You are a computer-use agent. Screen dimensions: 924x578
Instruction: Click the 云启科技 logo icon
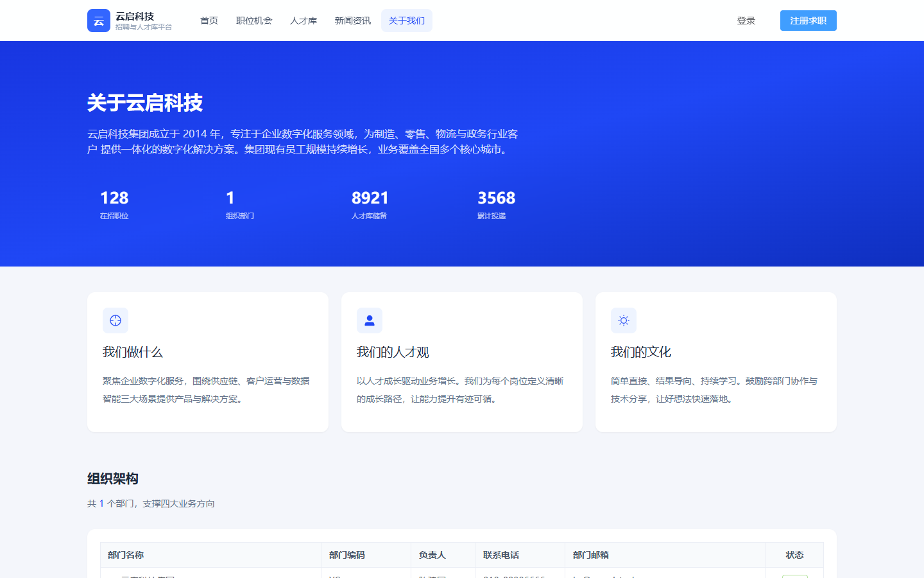[99, 21]
